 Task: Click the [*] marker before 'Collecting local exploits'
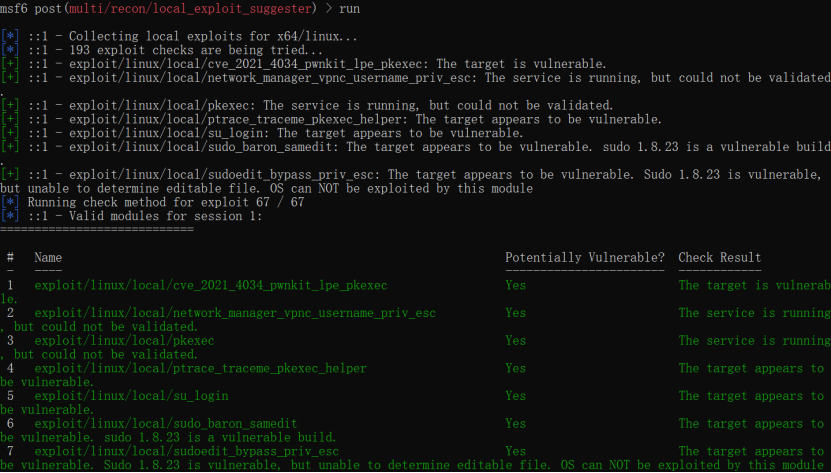(10, 36)
